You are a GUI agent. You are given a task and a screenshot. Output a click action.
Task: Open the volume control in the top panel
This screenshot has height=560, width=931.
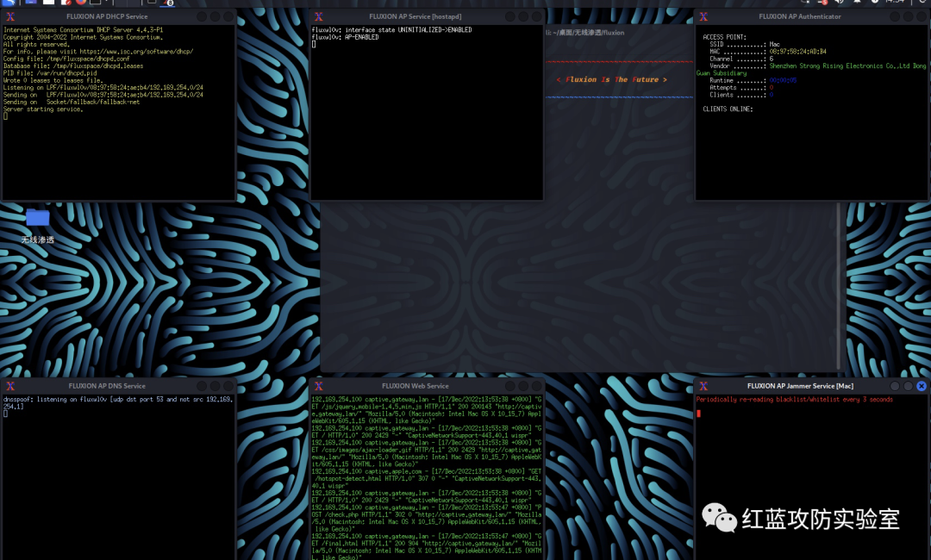pos(839,3)
